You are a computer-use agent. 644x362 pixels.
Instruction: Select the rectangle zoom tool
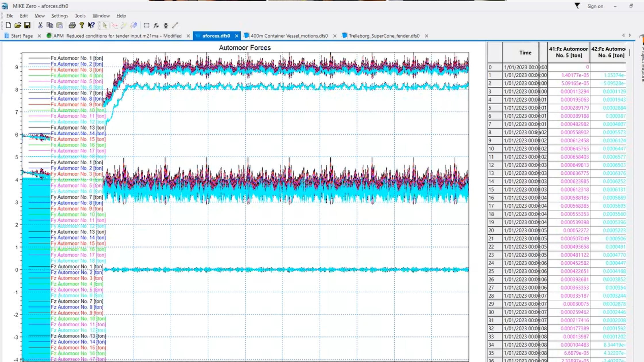click(x=147, y=25)
